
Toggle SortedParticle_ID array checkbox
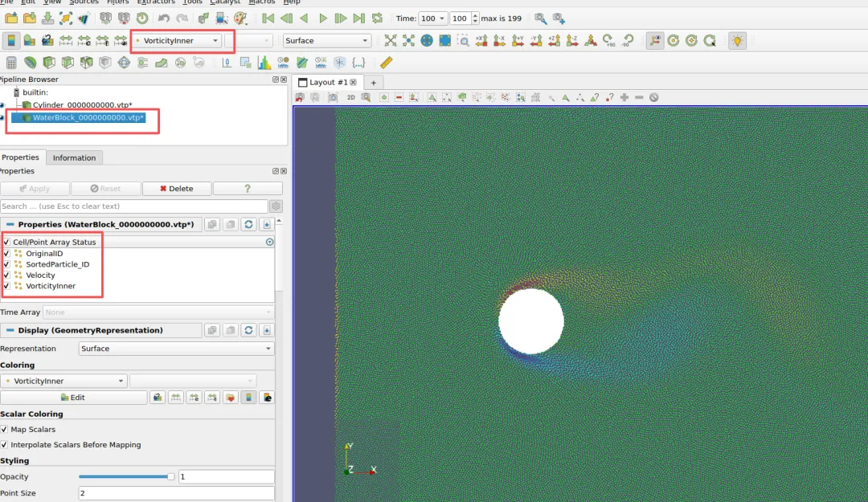(6, 264)
